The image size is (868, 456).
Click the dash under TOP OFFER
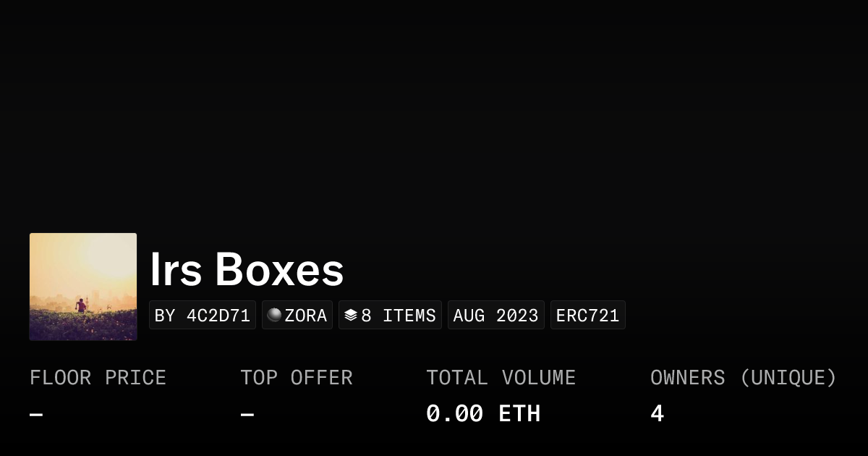[x=246, y=413]
